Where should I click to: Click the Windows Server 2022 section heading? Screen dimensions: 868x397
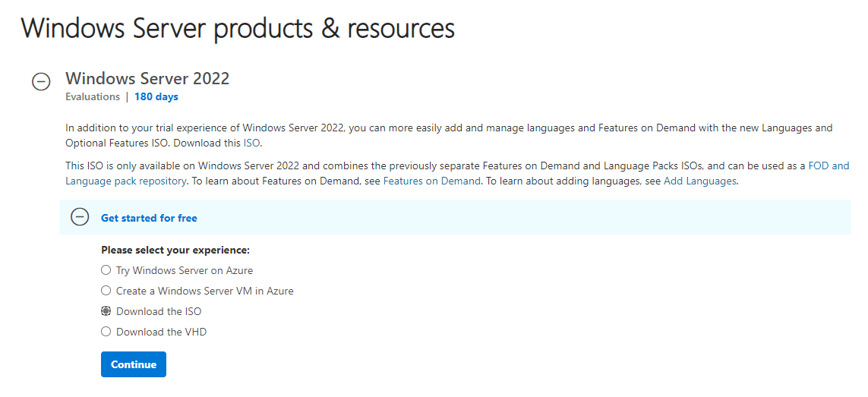(x=147, y=78)
